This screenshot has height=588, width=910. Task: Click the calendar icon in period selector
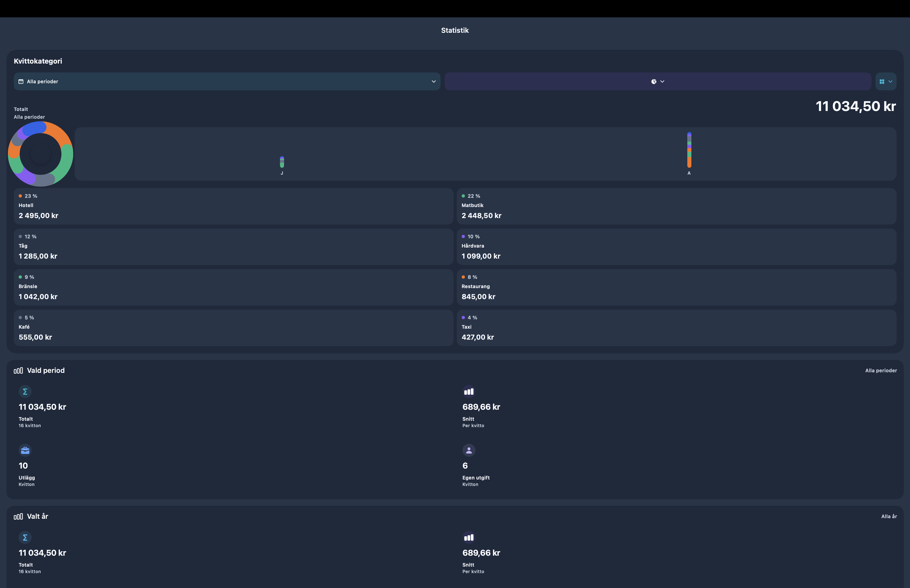point(21,81)
